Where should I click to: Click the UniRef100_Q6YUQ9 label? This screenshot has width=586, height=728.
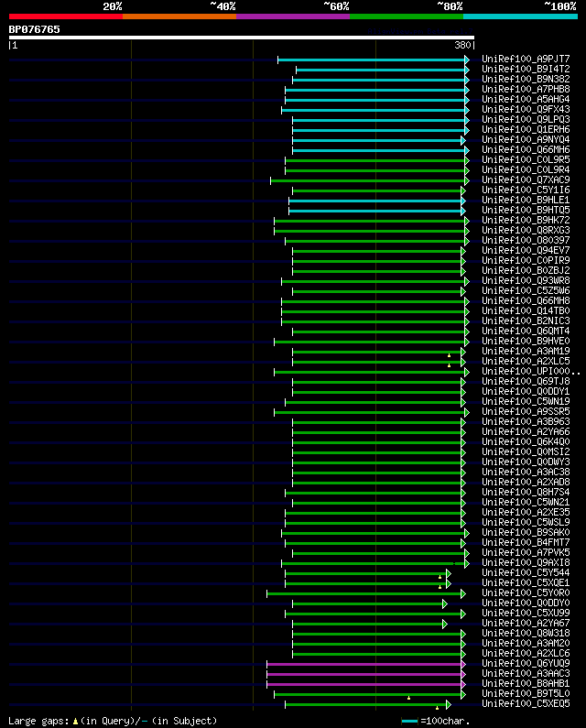click(526, 663)
